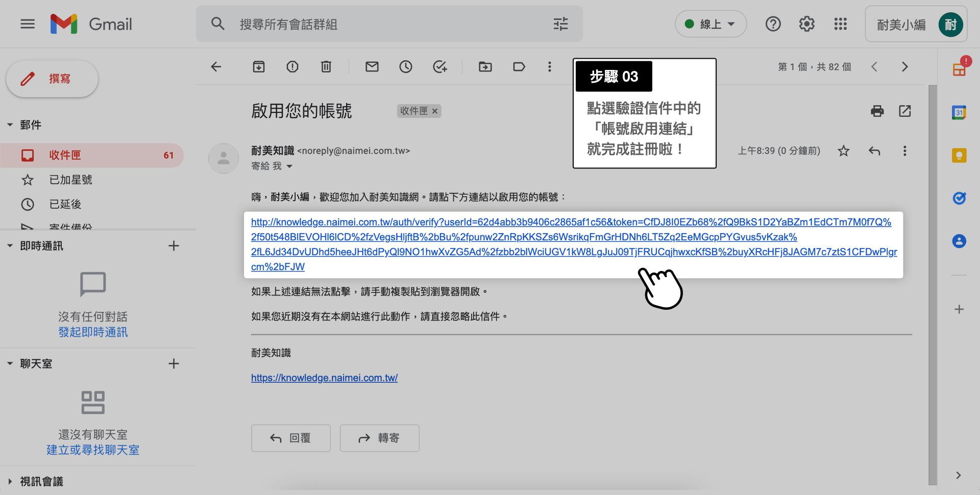The width and height of the screenshot is (980, 495).
Task: Hide the side panel chevron
Action: pyautogui.click(x=959, y=476)
